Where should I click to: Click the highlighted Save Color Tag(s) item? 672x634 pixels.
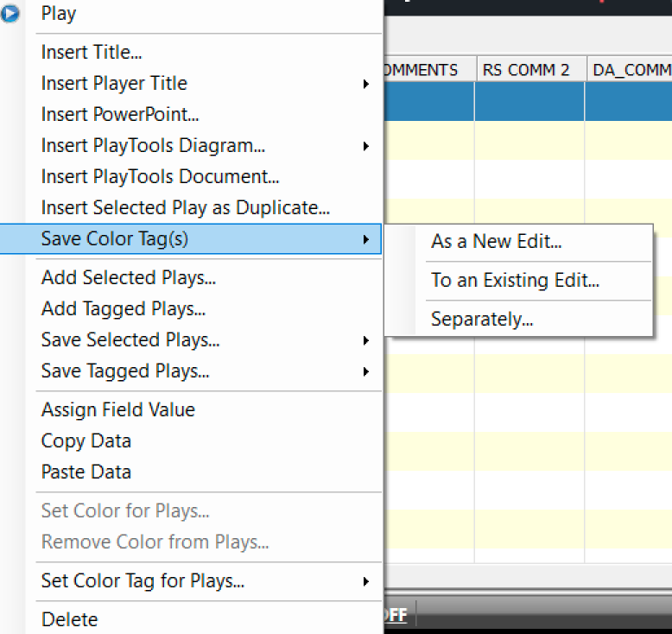[191, 238]
